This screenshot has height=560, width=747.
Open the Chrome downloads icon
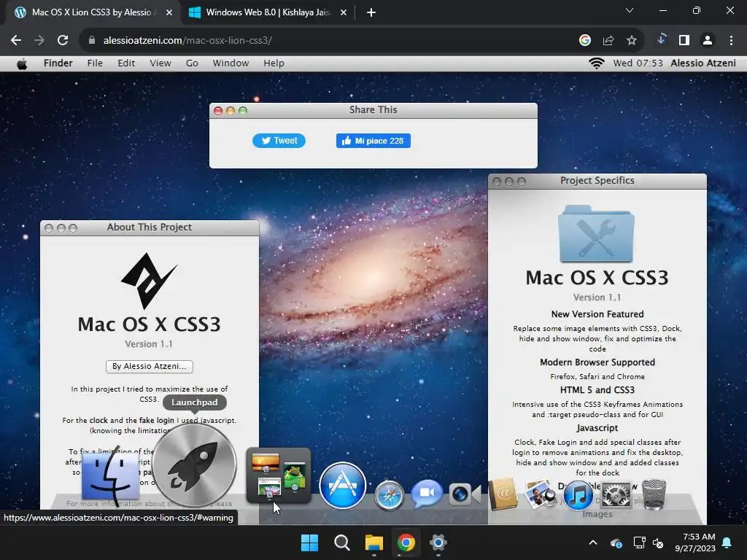tap(661, 39)
